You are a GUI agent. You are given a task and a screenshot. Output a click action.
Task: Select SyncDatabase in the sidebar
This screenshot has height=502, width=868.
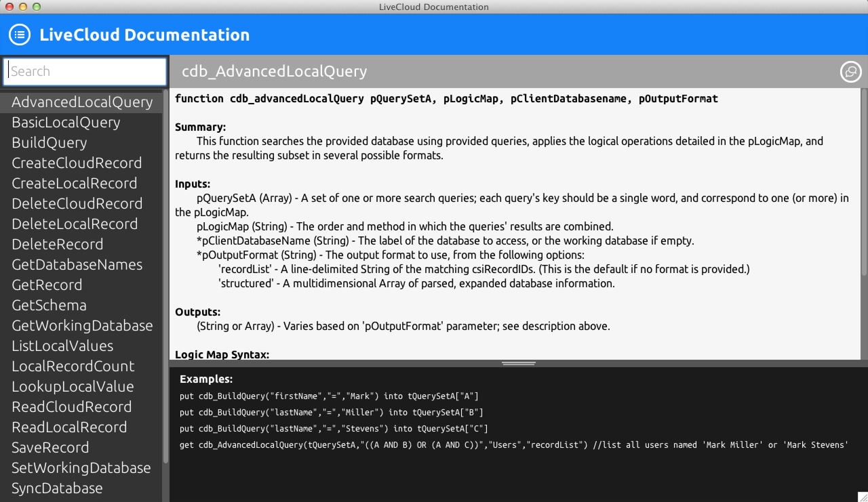(57, 488)
